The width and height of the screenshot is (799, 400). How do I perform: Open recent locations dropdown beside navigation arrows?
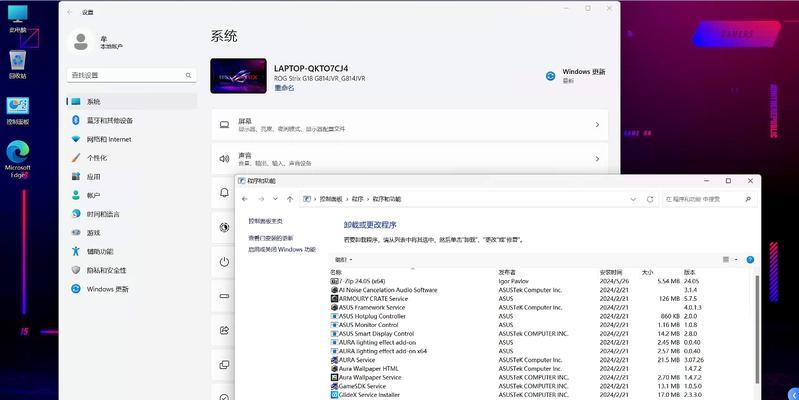tap(275, 199)
